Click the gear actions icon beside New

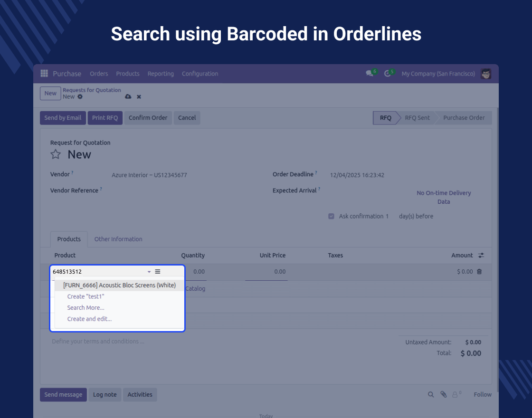coord(80,97)
